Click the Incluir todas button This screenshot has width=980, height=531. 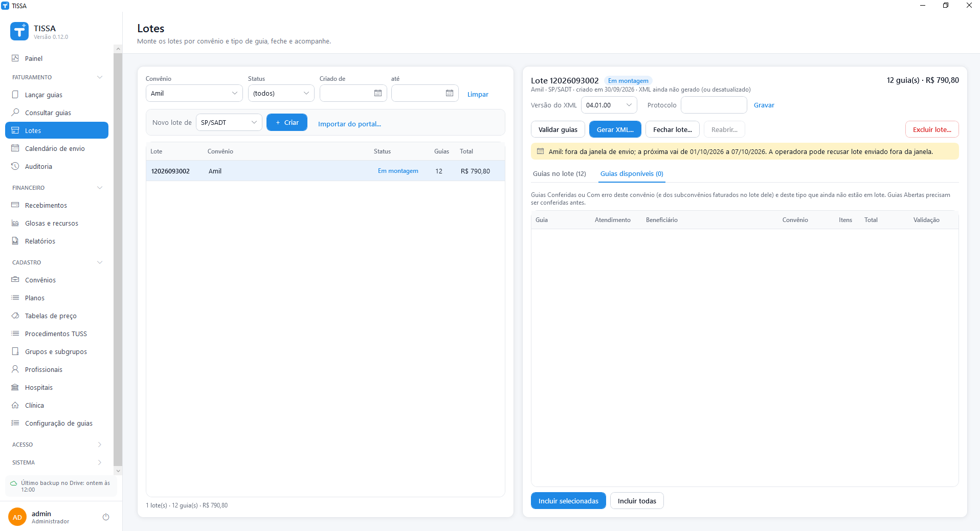(637, 501)
